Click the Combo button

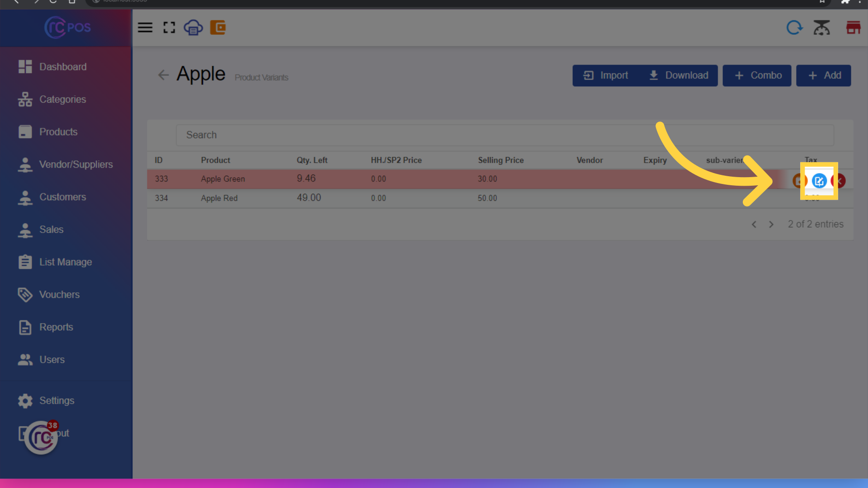757,75
